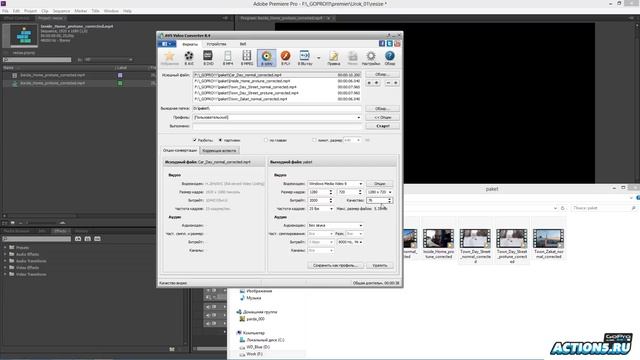Click the codec Options button beside video codec
Viewport: 640px width, 360px height.
coord(380,184)
